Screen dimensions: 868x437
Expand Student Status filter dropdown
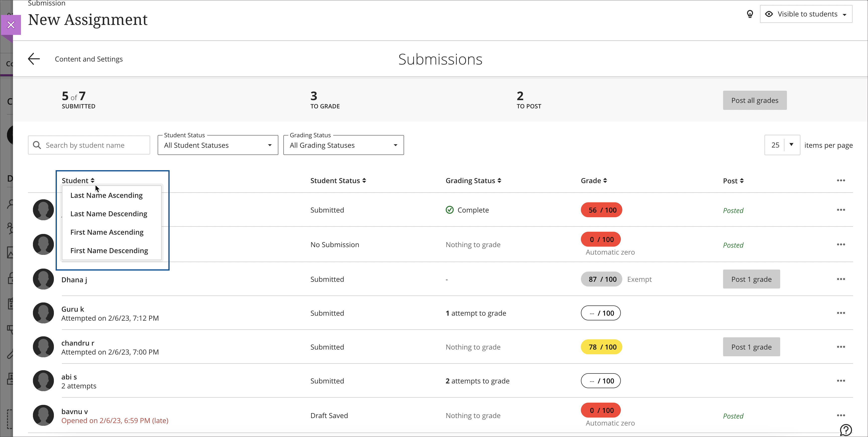tap(218, 146)
